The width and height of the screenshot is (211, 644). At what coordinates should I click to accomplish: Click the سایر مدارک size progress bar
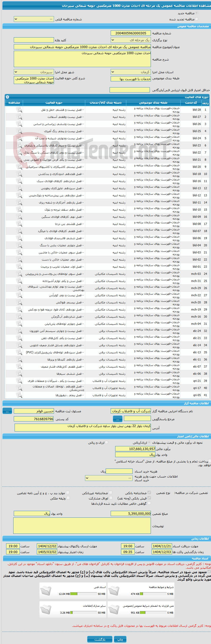pyautogui.click(x=84, y=613)
